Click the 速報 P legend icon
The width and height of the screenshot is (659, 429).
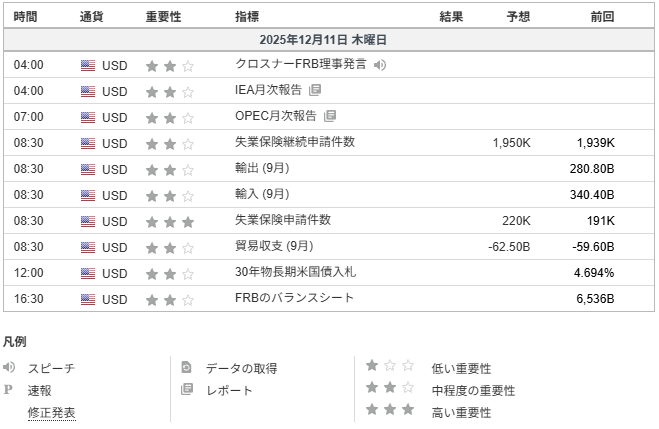pyautogui.click(x=9, y=390)
